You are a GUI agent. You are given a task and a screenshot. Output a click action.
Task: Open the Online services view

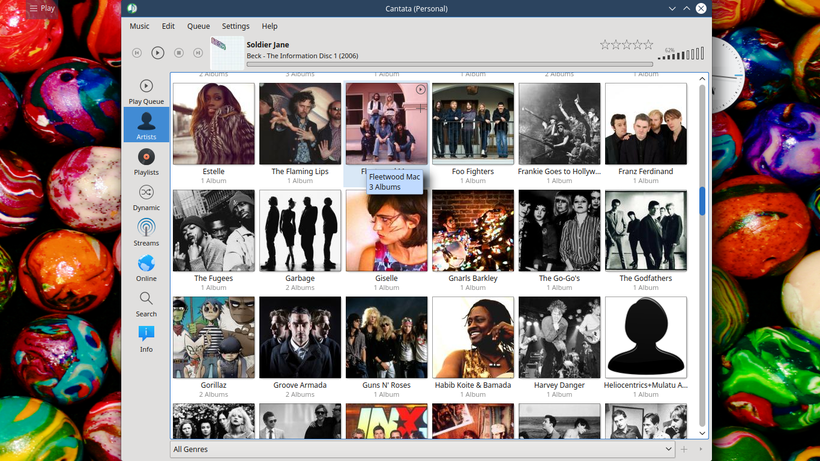[x=146, y=268]
